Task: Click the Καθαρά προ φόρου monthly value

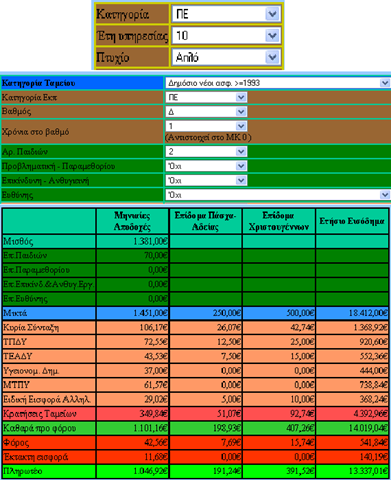Action: point(150,428)
